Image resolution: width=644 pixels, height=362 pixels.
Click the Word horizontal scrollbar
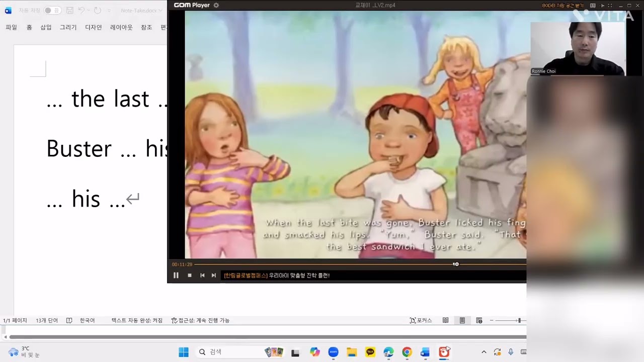coord(267,337)
